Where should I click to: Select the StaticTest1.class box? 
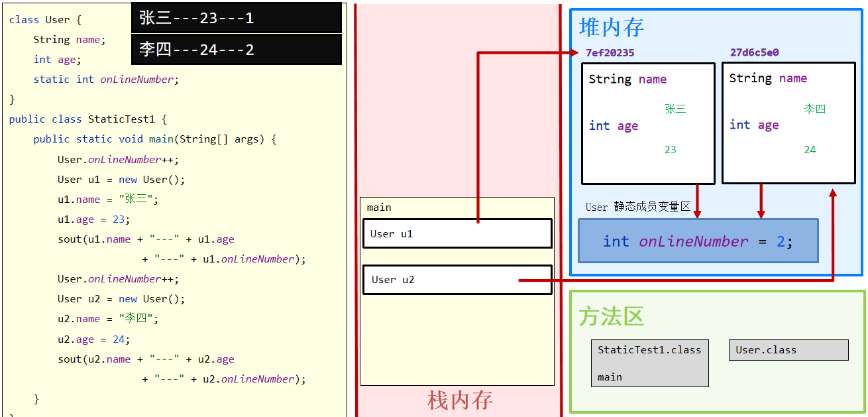click(x=649, y=363)
